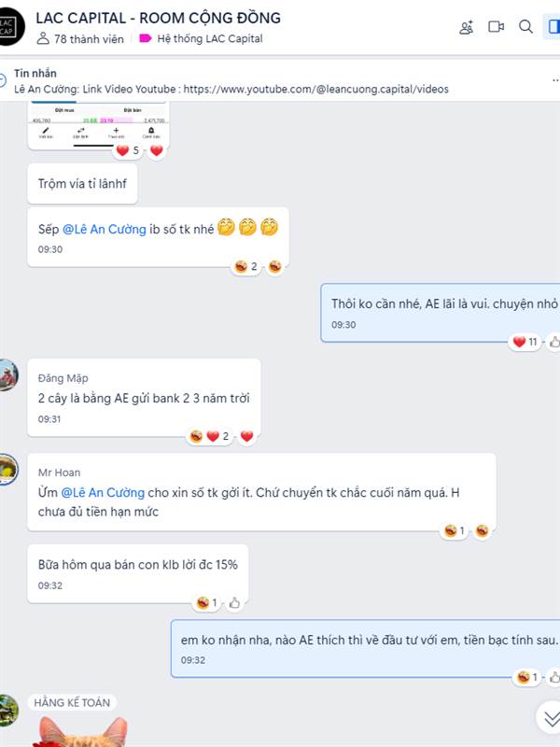Screen dimensions: 560x747
Task: View heart reactions on "2 cây là bằng" message
Action: 217,436
